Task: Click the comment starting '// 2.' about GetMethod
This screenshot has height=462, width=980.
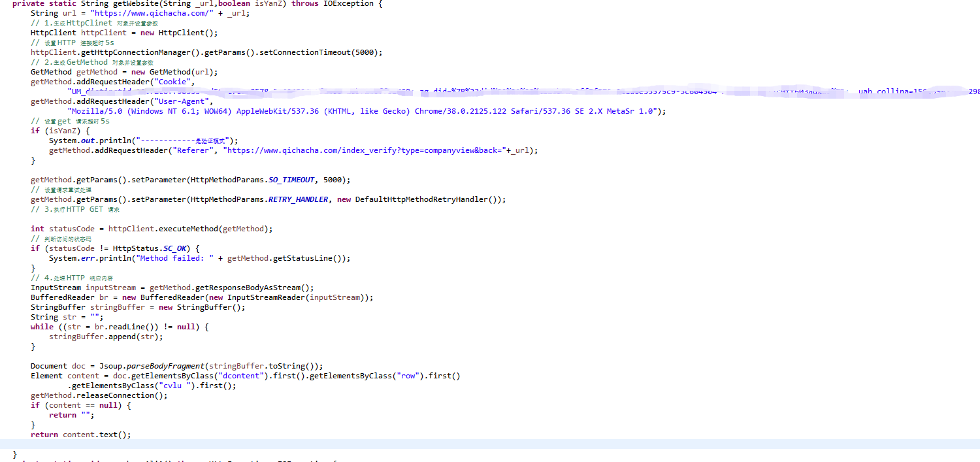Action: point(92,62)
